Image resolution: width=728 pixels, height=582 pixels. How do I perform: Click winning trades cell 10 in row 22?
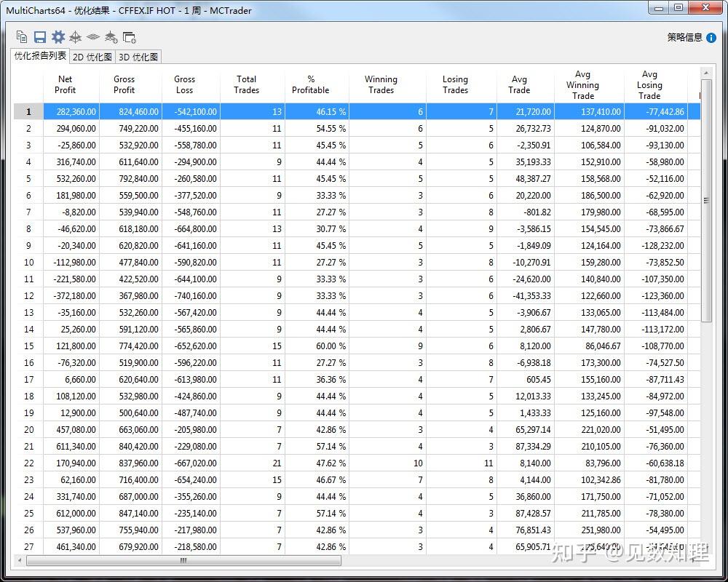tap(388, 463)
